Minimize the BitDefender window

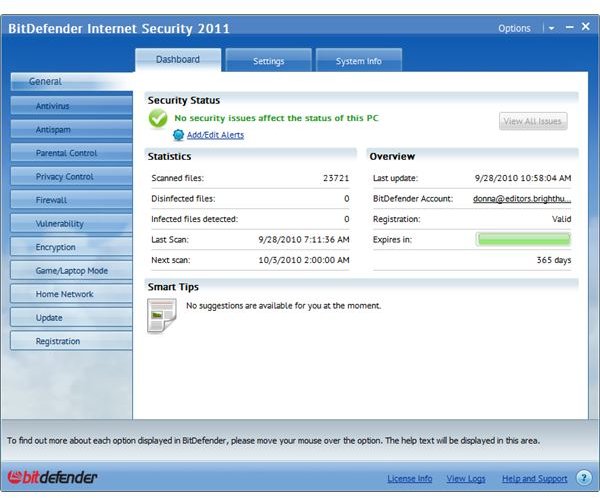(x=569, y=27)
